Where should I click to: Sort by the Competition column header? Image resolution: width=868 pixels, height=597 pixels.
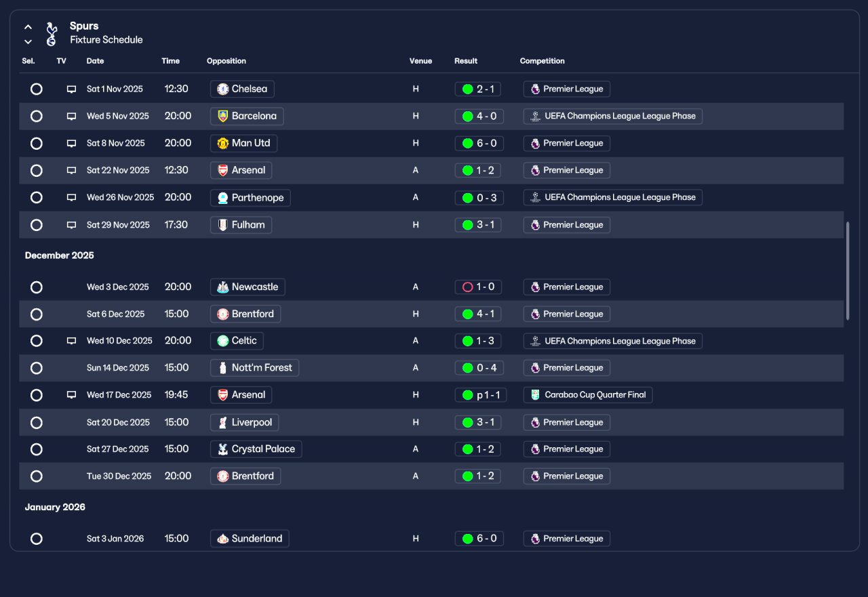tap(542, 61)
